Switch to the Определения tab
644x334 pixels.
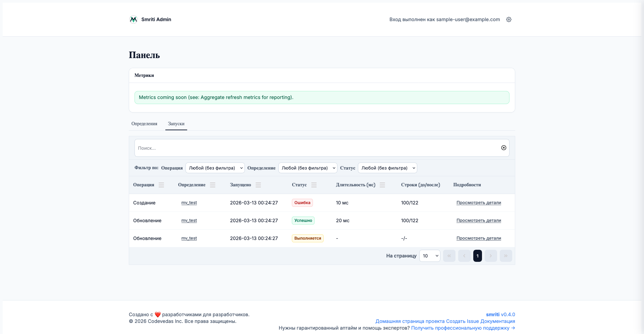click(x=144, y=124)
